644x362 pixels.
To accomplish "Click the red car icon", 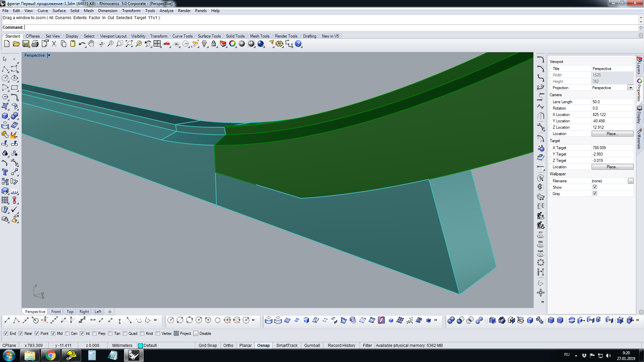I will (x=167, y=44).
